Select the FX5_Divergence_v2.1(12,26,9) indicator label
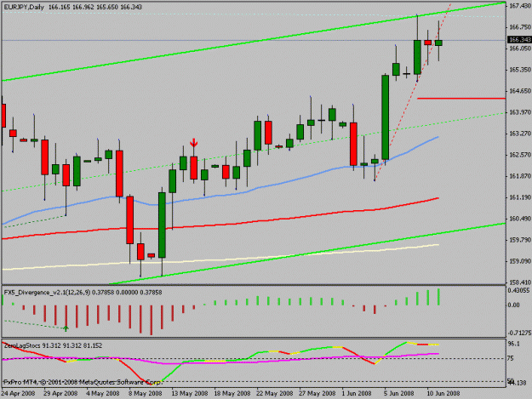 pyautogui.click(x=47, y=292)
